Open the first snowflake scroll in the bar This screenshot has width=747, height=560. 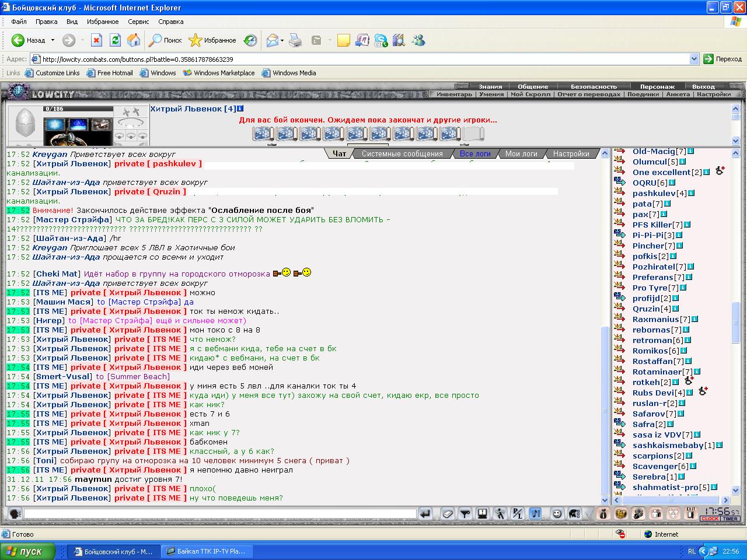click(263, 134)
